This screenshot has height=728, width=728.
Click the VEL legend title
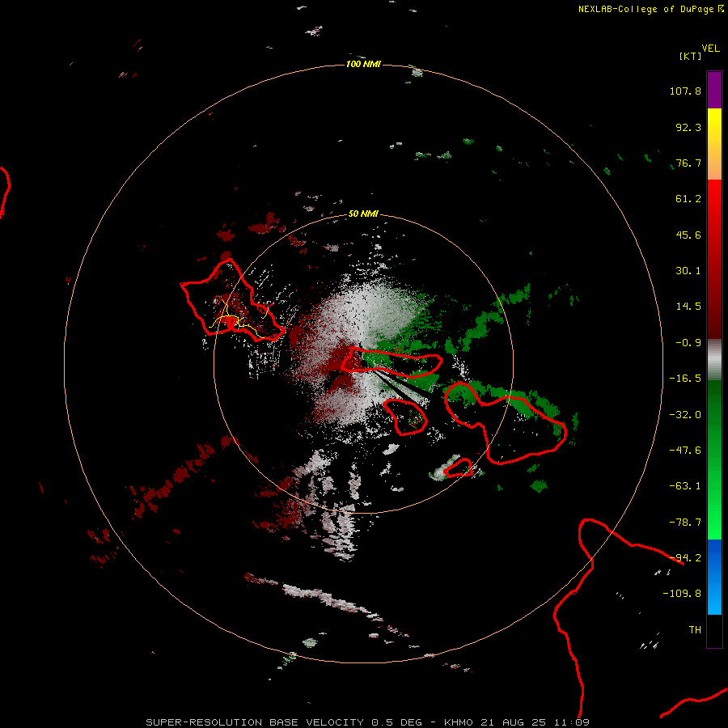click(710, 49)
